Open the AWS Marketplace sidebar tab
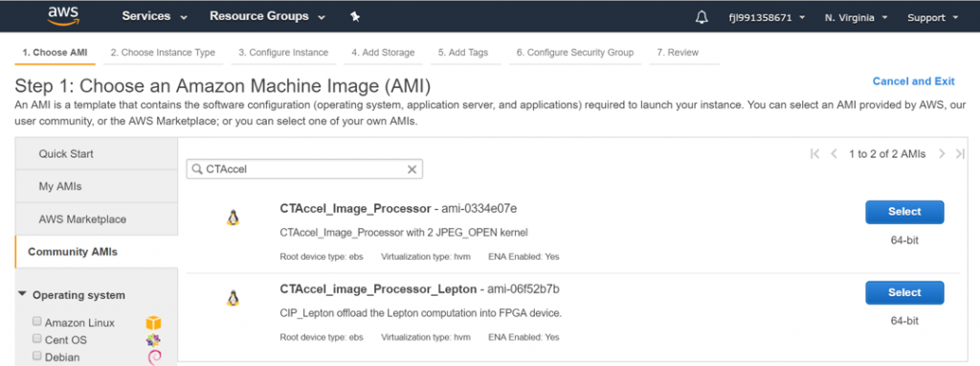The image size is (980, 366). click(x=82, y=219)
